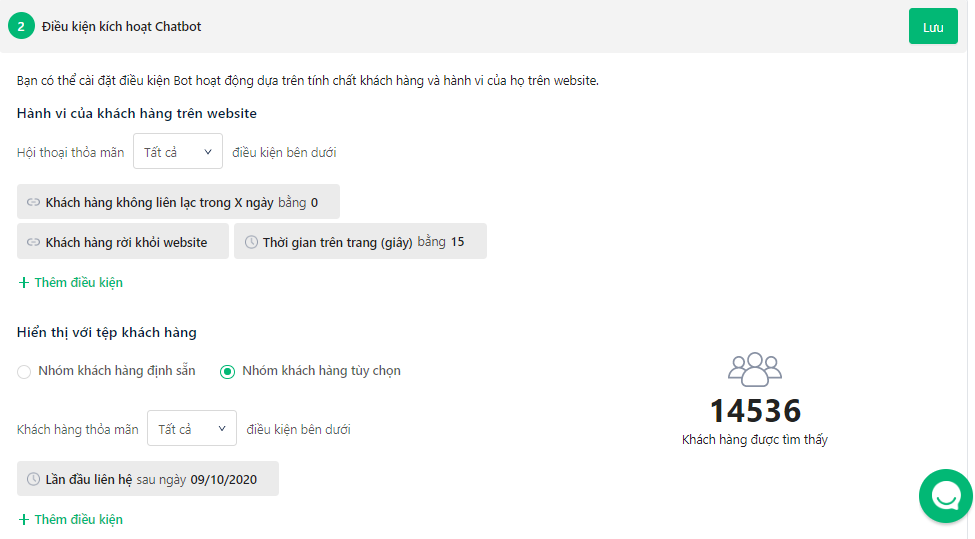The image size is (975, 539).
Task: Click the step 2 green circle badge
Action: 21,26
